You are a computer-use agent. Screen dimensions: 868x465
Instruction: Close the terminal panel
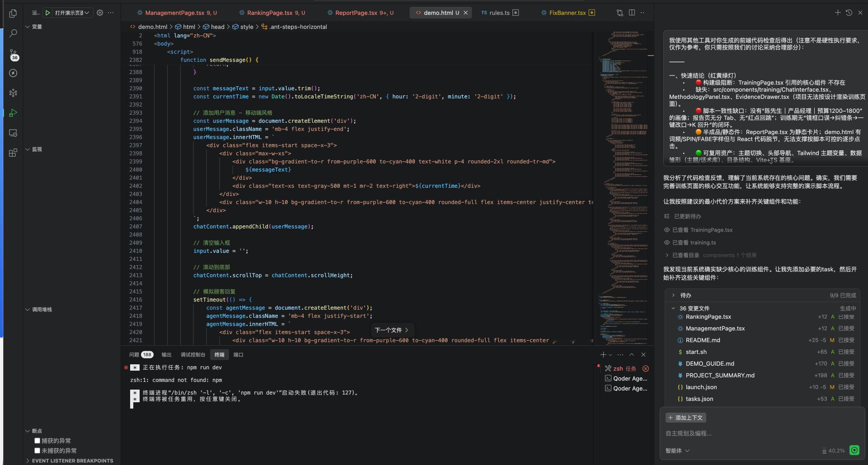(643, 354)
